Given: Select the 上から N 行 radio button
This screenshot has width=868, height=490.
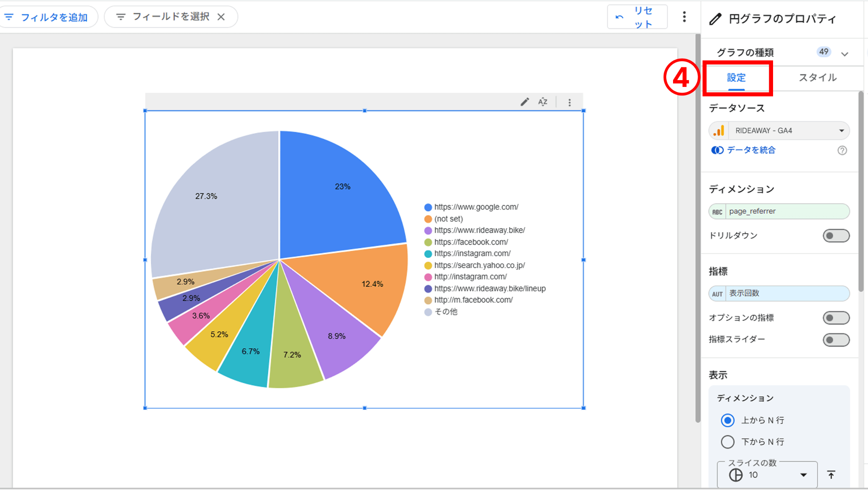Looking at the screenshot, I should click(728, 420).
